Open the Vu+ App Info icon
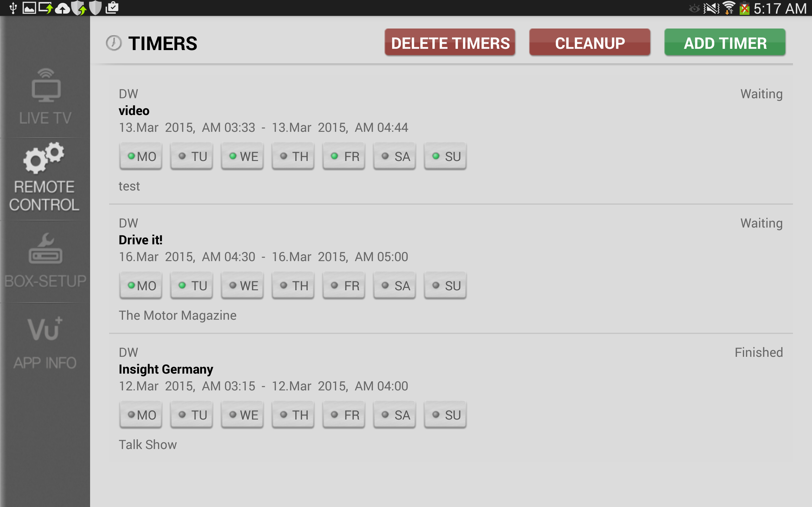Image resolution: width=812 pixels, height=507 pixels. pos(45,329)
